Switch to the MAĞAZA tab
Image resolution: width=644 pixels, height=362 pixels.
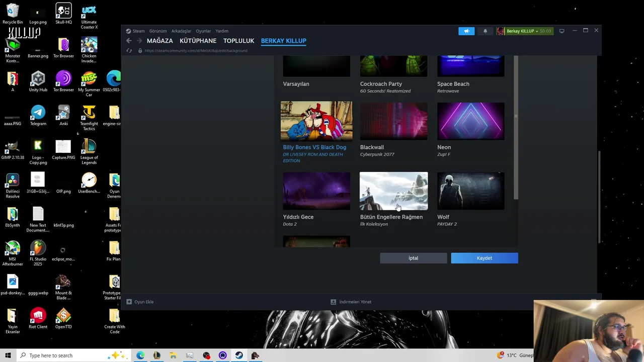[159, 41]
